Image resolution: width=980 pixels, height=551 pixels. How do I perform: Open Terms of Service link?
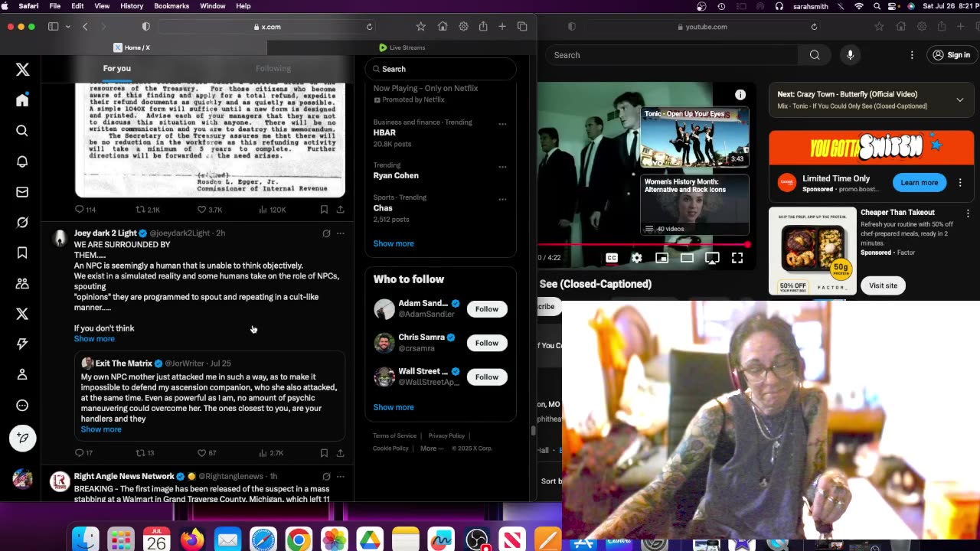395,435
